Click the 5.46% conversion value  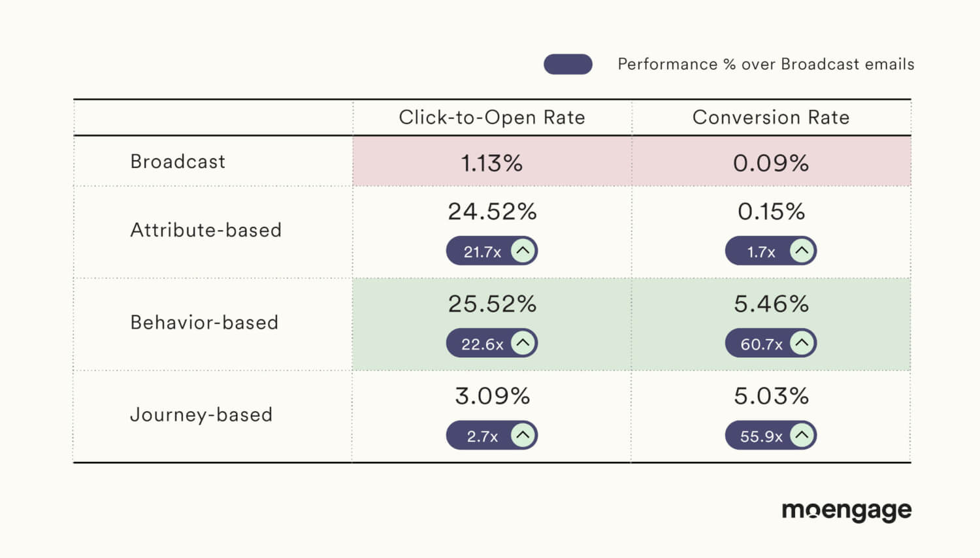point(771,304)
